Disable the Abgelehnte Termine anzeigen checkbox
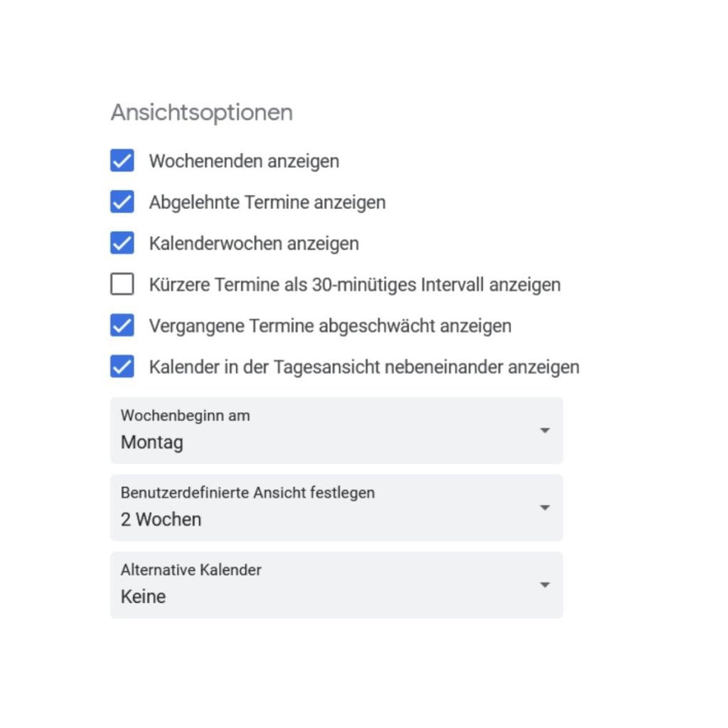The width and height of the screenshot is (728, 728). (x=122, y=202)
